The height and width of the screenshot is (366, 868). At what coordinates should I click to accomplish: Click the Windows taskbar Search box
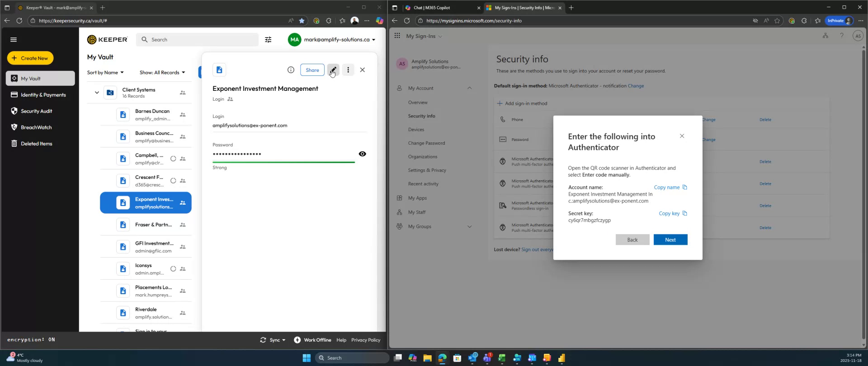pos(352,358)
